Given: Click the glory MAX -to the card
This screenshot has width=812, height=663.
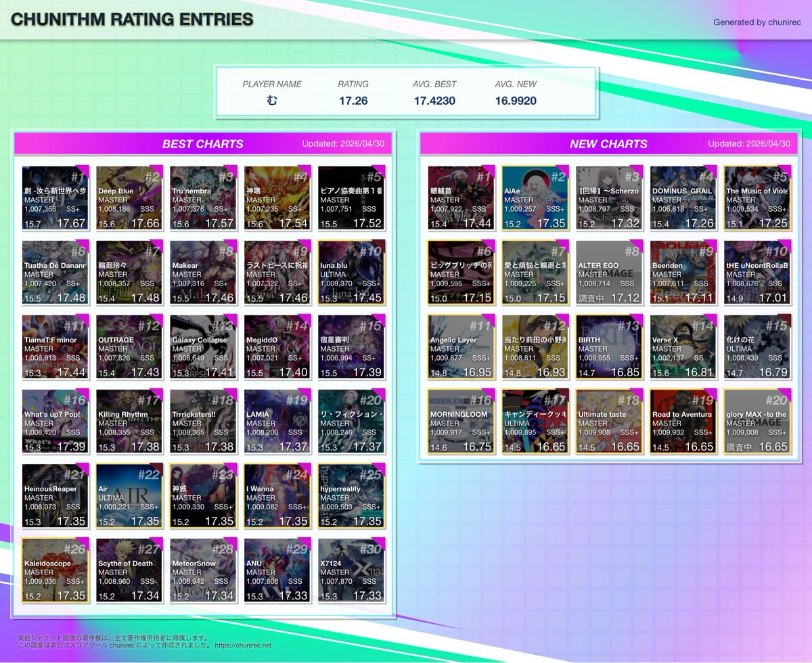Looking at the screenshot, I should click(757, 421).
